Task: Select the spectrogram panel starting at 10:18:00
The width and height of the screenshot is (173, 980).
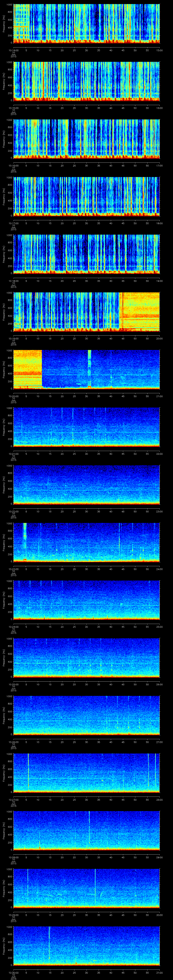Action: tap(87, 254)
